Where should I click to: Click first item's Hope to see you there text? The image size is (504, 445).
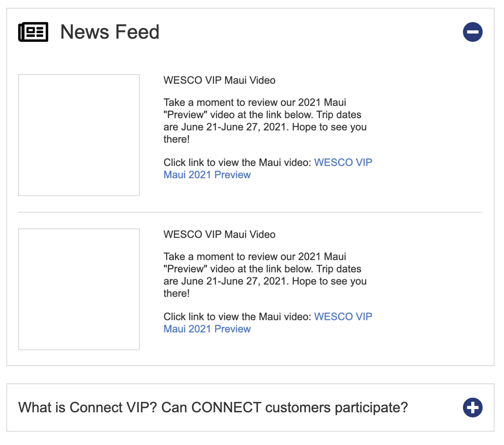coord(265,133)
